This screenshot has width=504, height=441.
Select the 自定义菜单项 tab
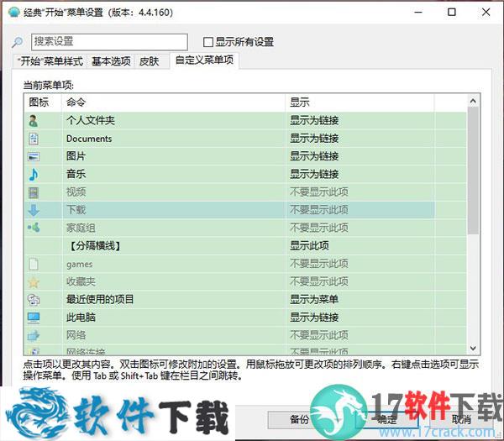pyautogui.click(x=204, y=60)
